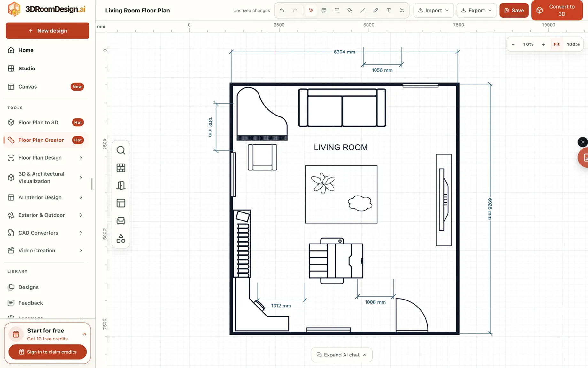This screenshot has width=588, height=368.
Task: Activate the text tool
Action: [389, 10]
